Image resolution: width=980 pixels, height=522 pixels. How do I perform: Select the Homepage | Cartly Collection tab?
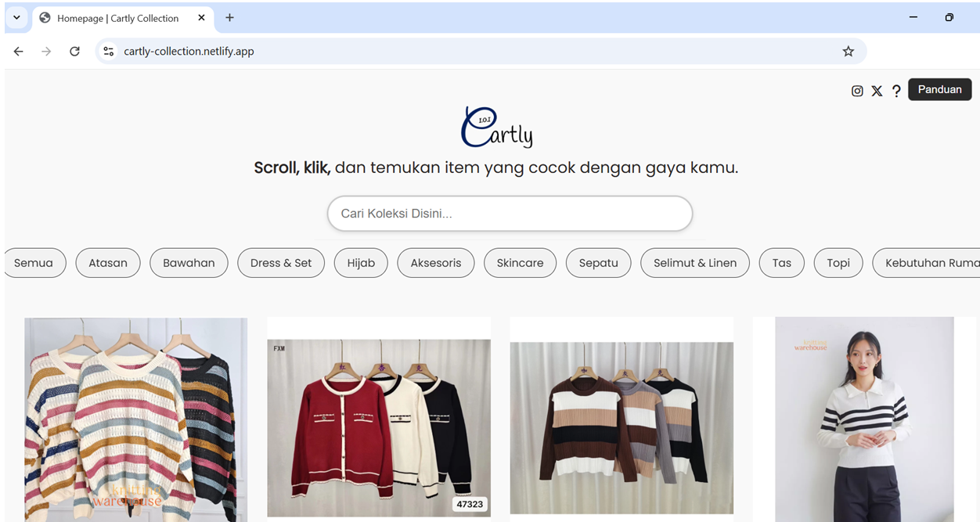(x=117, y=17)
